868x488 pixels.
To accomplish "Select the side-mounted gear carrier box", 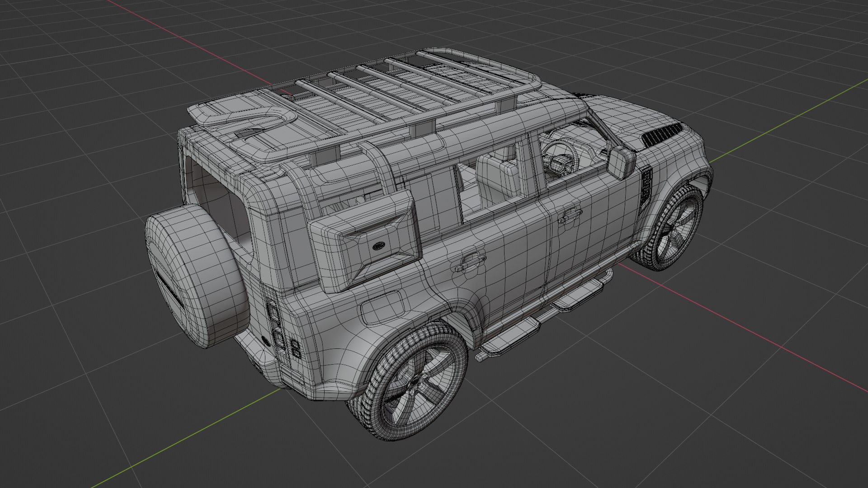I will coord(366,241).
